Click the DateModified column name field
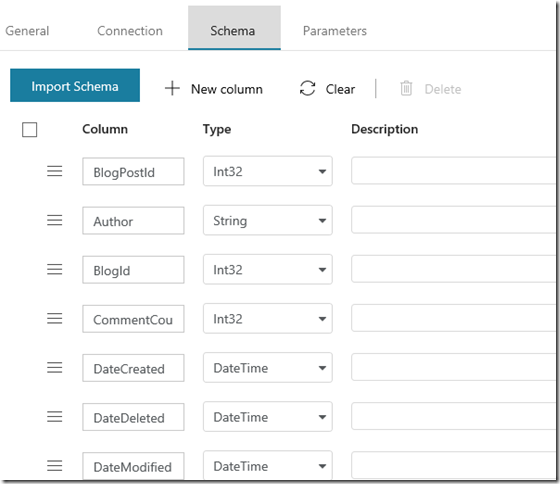 pos(133,466)
